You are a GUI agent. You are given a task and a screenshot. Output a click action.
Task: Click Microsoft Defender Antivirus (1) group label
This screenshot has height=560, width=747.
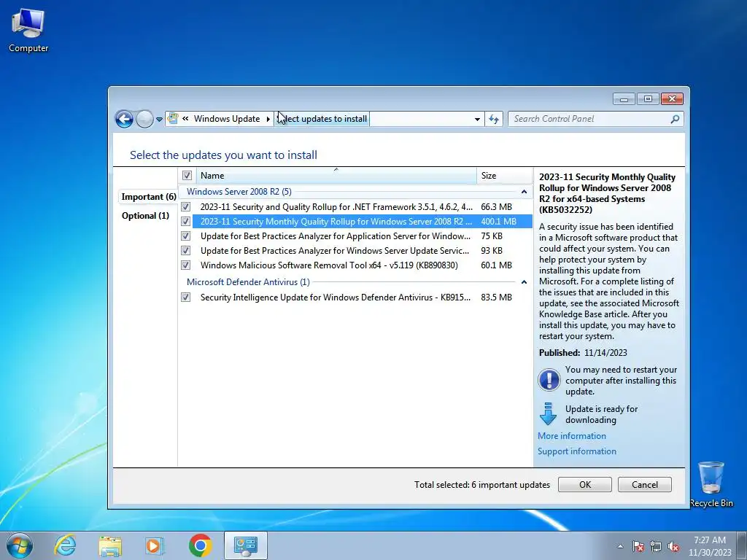pyautogui.click(x=248, y=282)
